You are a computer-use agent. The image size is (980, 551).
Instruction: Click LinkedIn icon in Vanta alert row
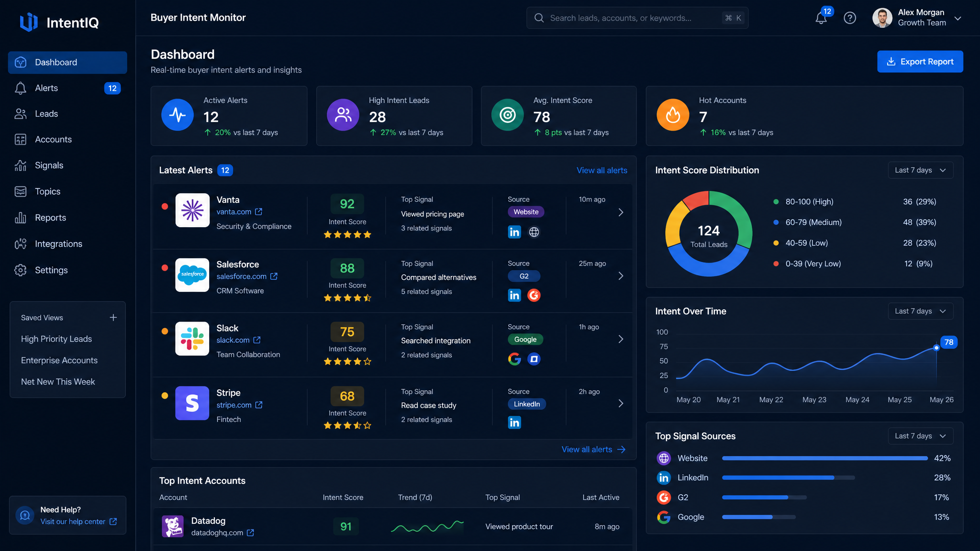click(x=514, y=232)
